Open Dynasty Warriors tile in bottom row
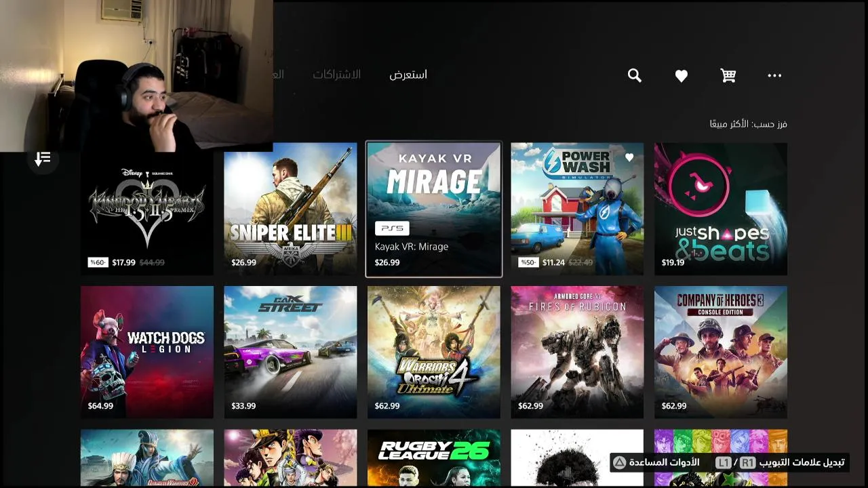Image resolution: width=868 pixels, height=488 pixels. pos(147,458)
